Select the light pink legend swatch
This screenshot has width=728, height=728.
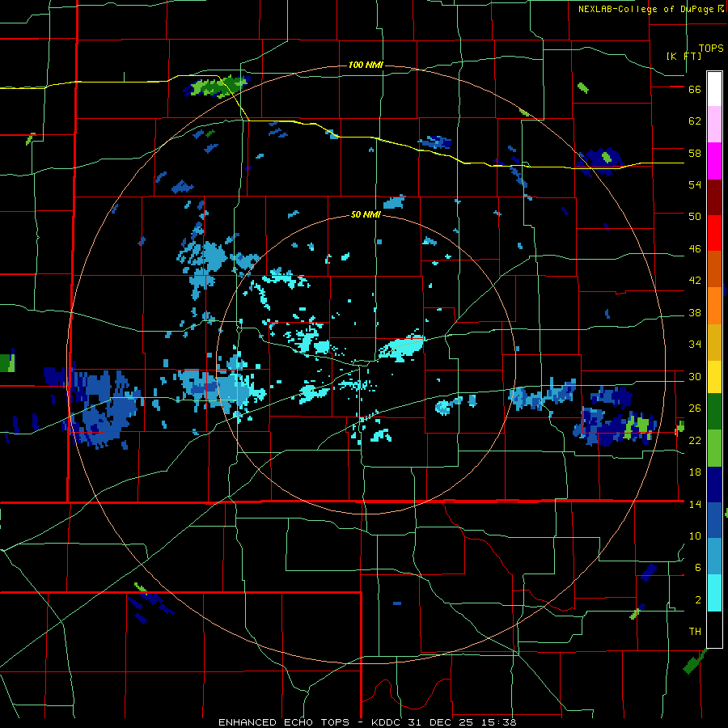pos(714,125)
